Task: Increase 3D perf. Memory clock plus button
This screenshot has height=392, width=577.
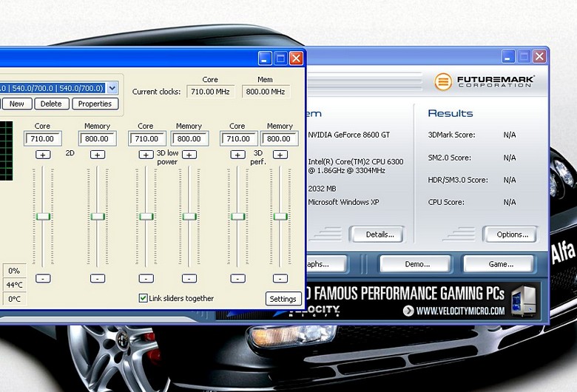Action: click(x=280, y=155)
